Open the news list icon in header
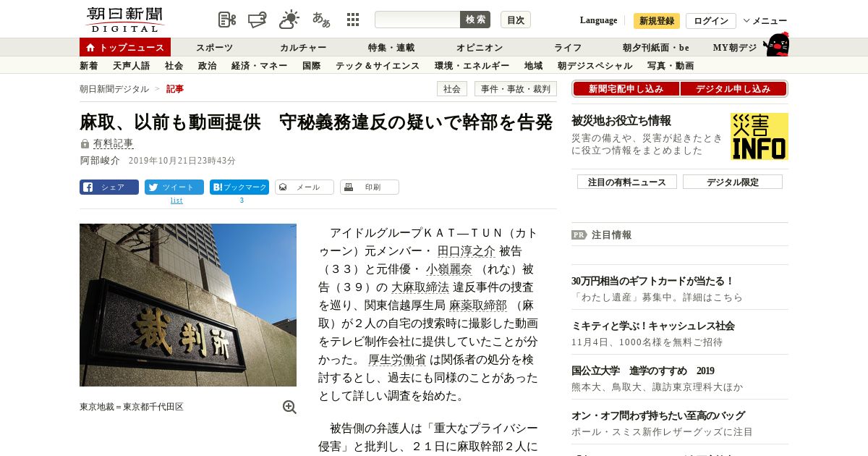Screen dimensions: 868x456 (x=227, y=20)
